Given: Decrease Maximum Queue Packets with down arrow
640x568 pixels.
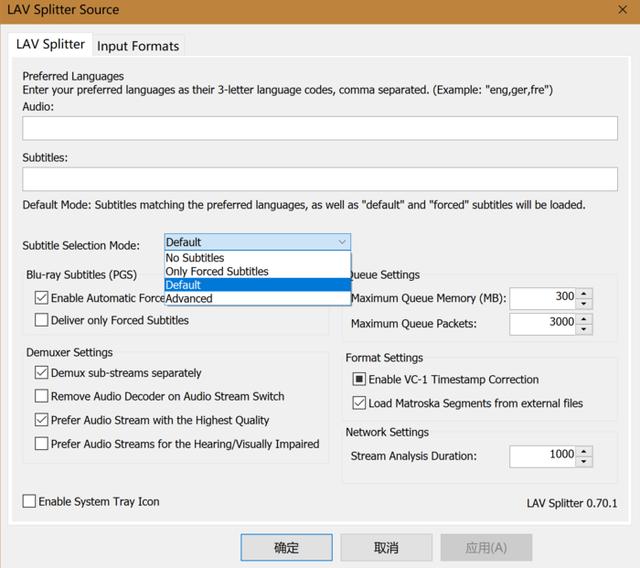Looking at the screenshot, I should click(x=584, y=329).
